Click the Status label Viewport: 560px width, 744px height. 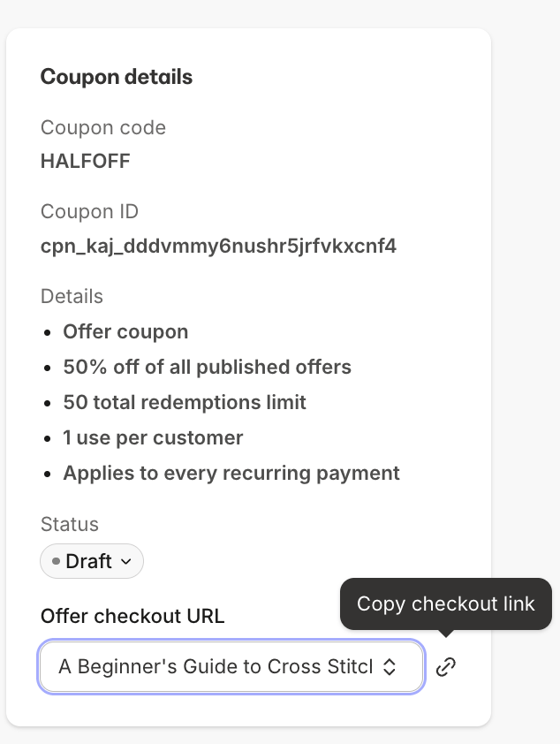pos(70,524)
